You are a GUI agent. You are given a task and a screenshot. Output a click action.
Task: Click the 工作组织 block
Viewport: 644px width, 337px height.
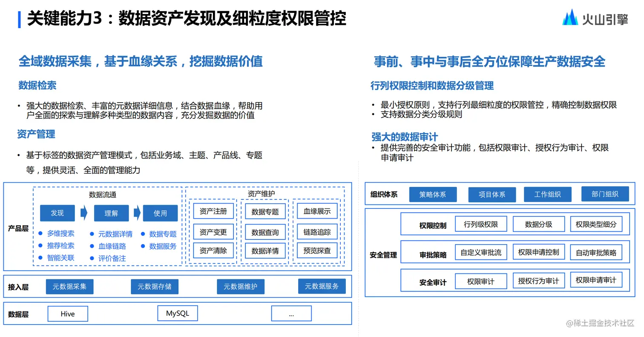pyautogui.click(x=547, y=194)
